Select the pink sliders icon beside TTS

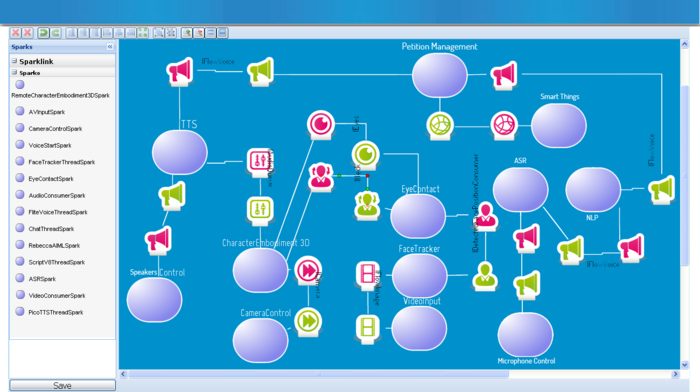(260, 162)
